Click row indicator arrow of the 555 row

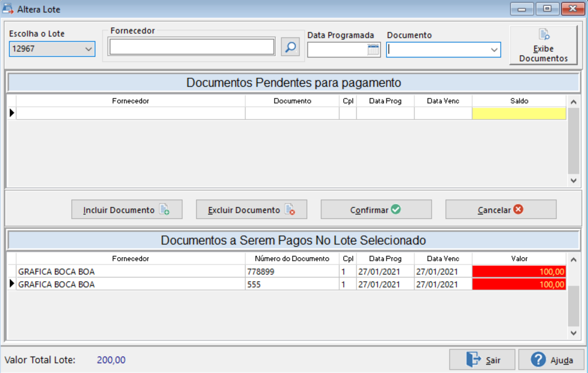click(x=12, y=284)
